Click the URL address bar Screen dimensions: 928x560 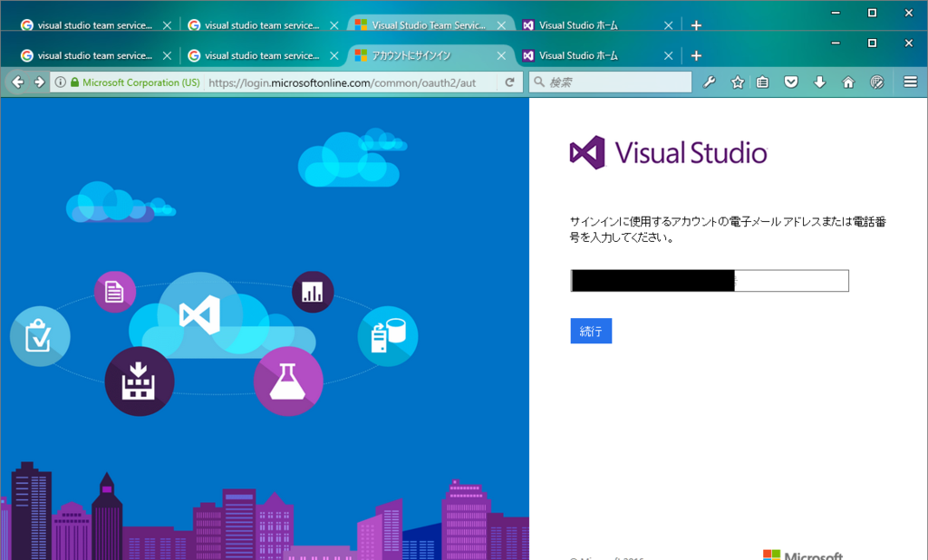[x=352, y=82]
